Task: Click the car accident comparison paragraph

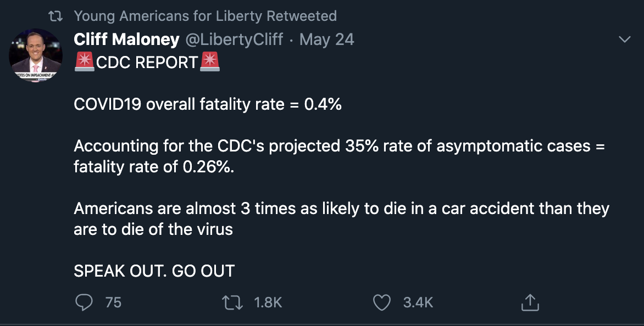Action: coord(341,218)
